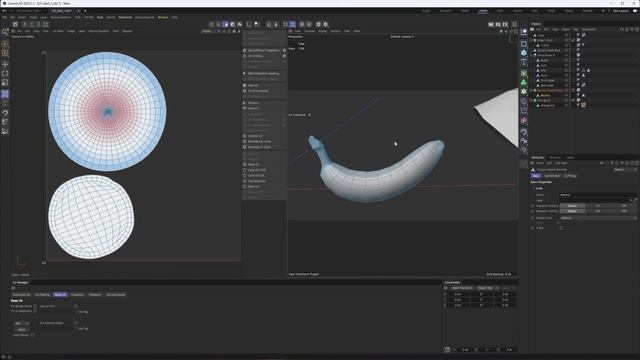This screenshot has width=640, height=360.
Task: Toggle enable checkmark on Orange group row
Action: click(573, 100)
